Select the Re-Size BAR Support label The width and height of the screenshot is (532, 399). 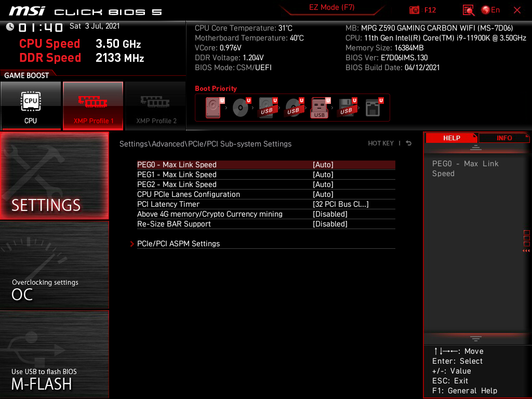pos(174,224)
